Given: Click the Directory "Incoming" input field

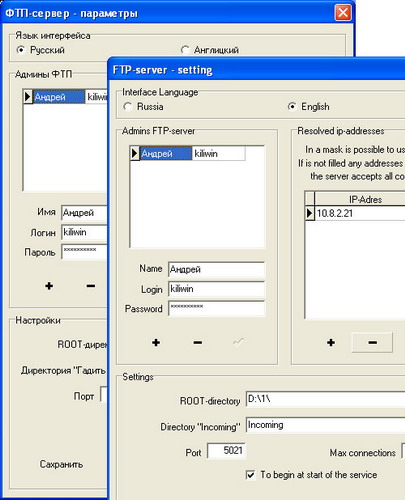Looking at the screenshot, I should coord(325,425).
